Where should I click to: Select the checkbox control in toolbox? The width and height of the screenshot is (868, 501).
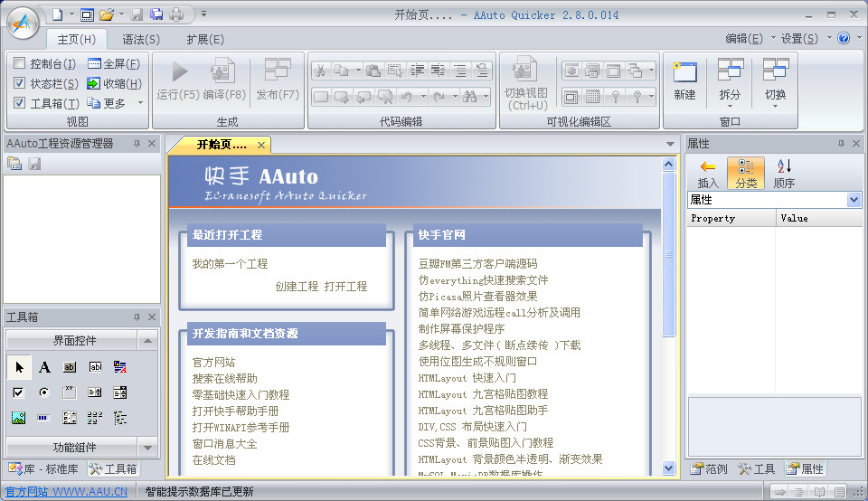pos(18,392)
